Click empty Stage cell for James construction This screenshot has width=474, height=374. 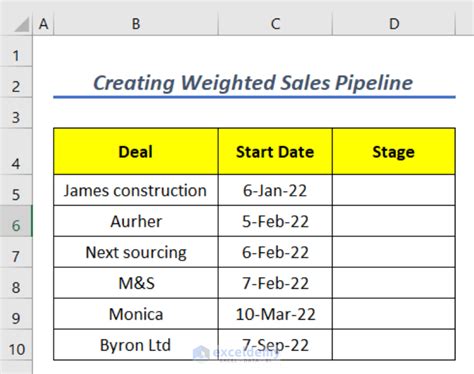(x=394, y=190)
